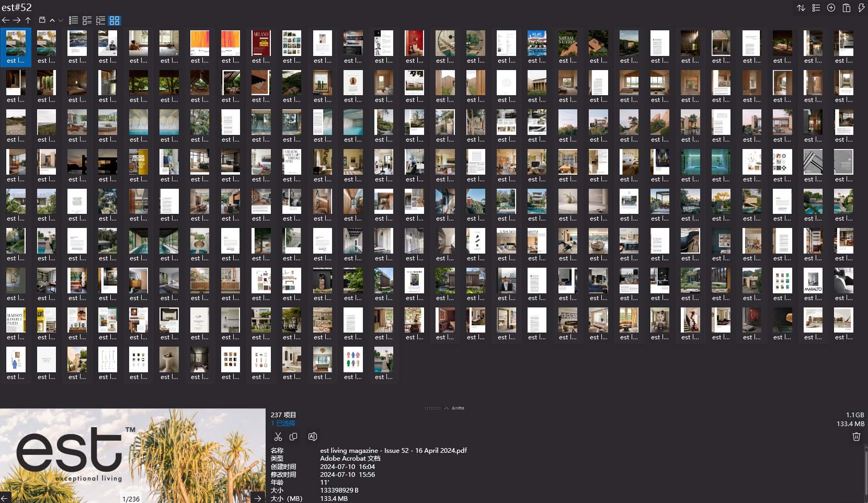868x503 pixels.
Task: Toggle the large thumbnails grid view
Action: pyautogui.click(x=115, y=20)
